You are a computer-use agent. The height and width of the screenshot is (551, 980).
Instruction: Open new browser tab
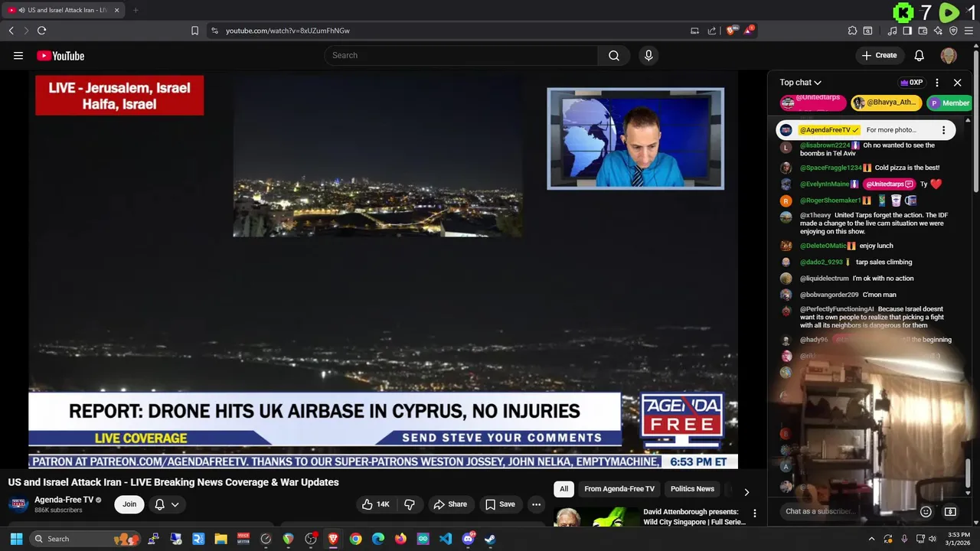[x=136, y=10]
